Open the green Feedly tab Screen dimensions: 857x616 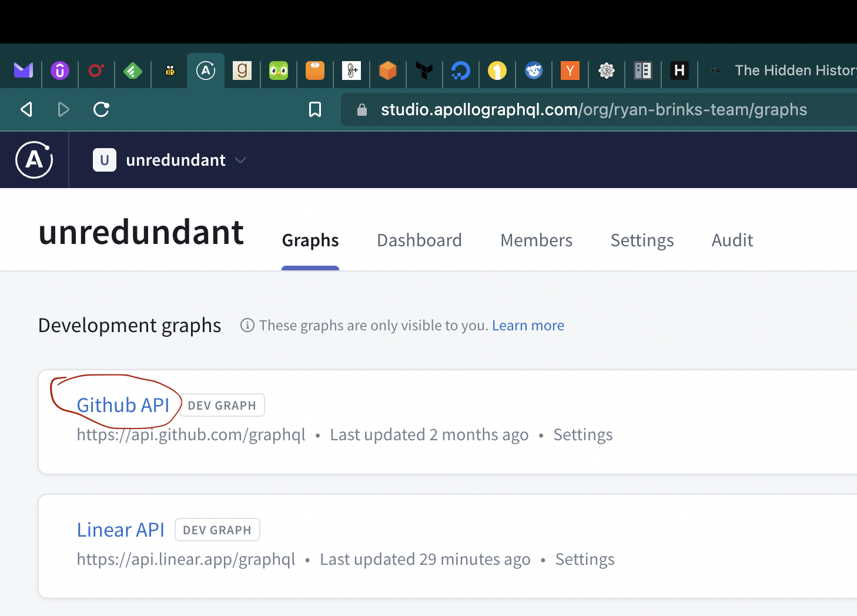pos(133,71)
